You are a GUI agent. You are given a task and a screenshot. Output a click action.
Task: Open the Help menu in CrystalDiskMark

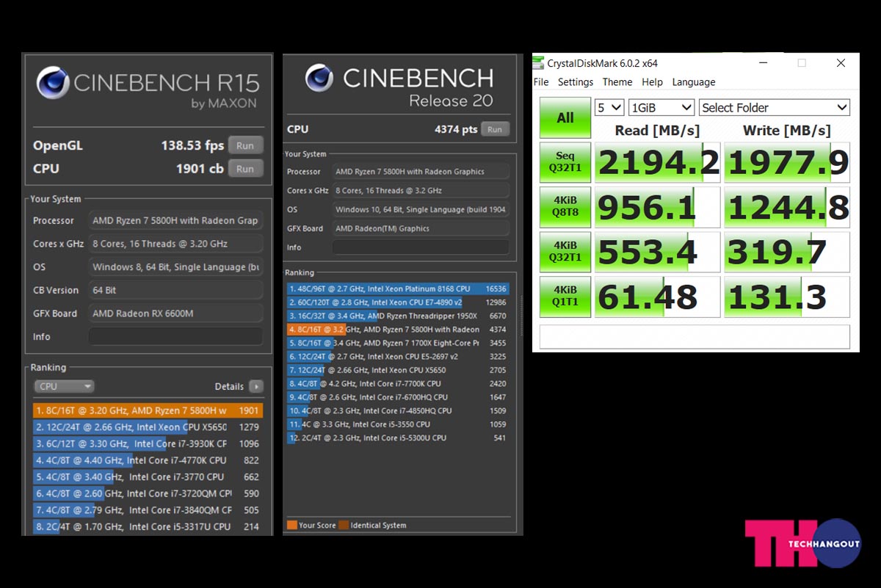click(652, 82)
